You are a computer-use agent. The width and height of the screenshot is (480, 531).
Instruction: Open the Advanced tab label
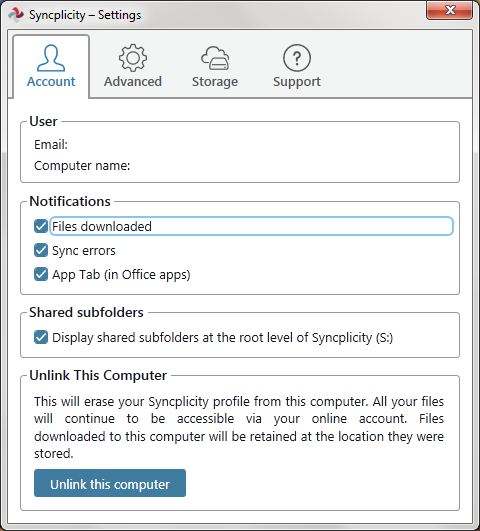point(133,82)
